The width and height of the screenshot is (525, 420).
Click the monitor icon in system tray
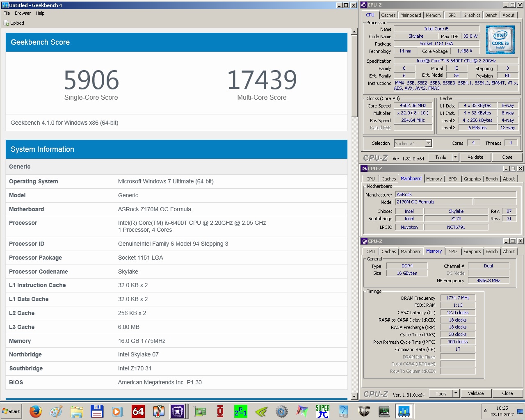pos(520,411)
